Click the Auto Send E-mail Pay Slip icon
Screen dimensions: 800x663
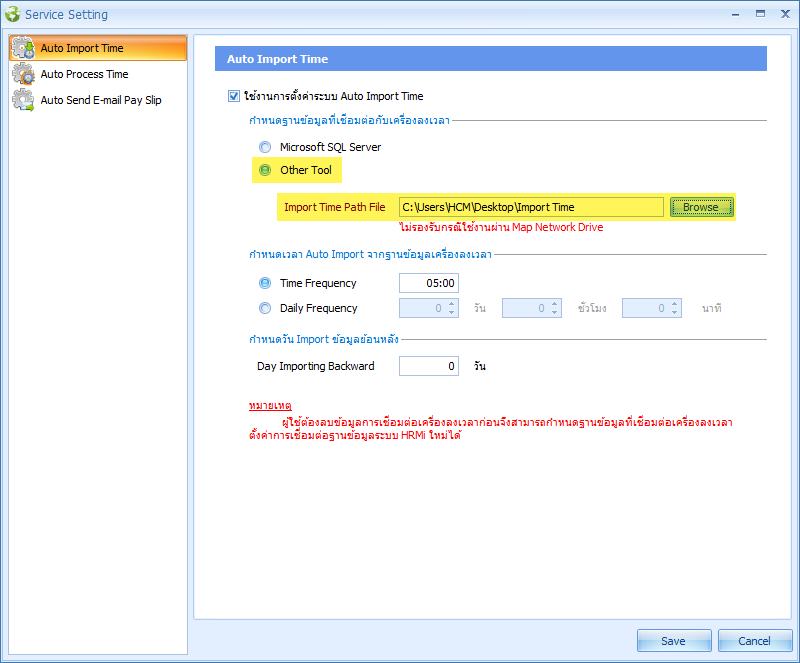(x=23, y=100)
